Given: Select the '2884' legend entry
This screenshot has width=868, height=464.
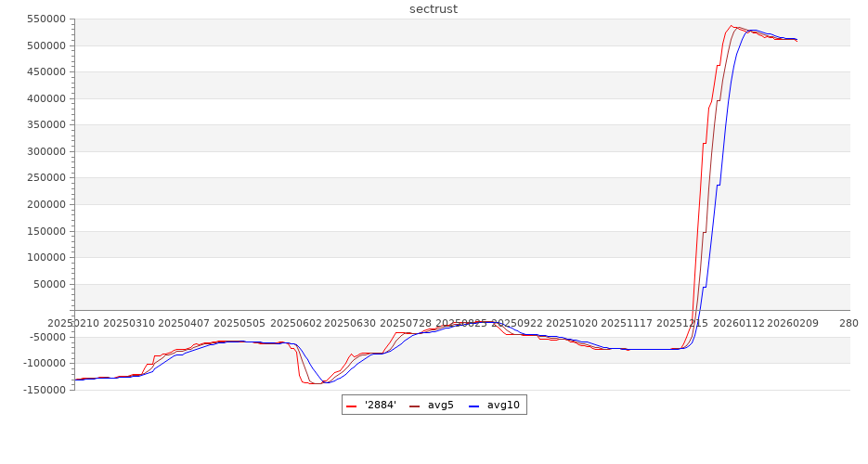Looking at the screenshot, I should click(x=380, y=406).
